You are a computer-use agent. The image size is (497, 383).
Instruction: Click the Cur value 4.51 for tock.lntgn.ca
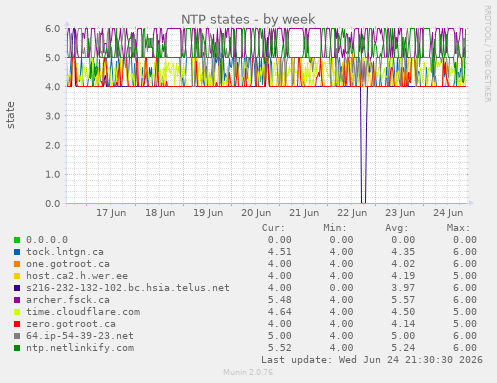click(280, 252)
